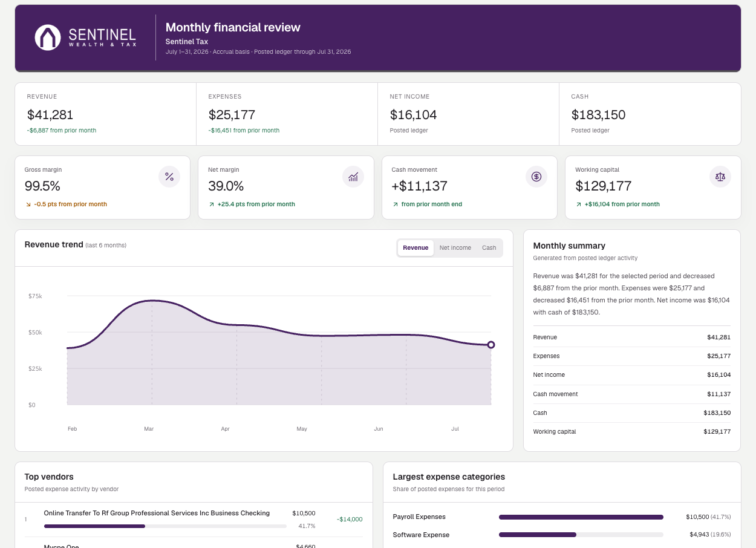756x548 pixels.
Task: Click the May label on chart axis
Action: point(302,429)
